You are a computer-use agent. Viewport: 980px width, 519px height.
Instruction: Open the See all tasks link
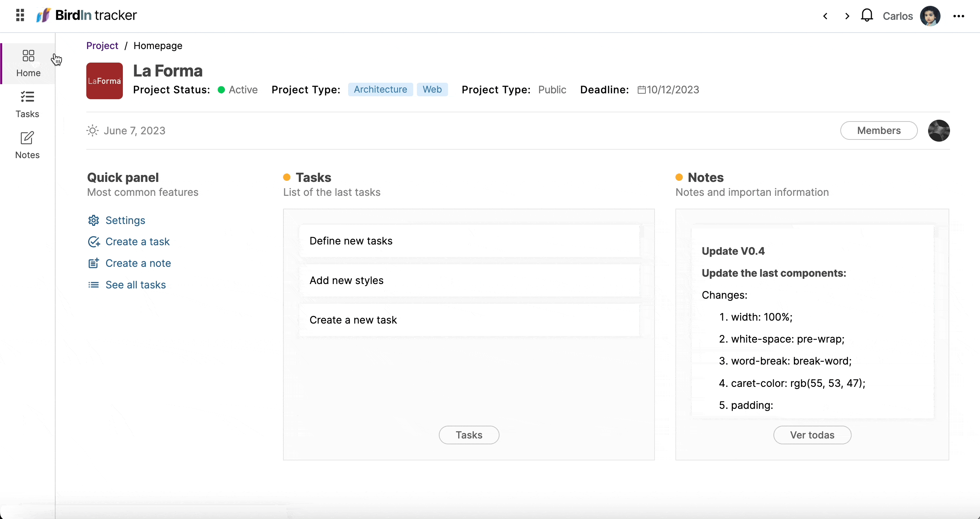coord(135,285)
